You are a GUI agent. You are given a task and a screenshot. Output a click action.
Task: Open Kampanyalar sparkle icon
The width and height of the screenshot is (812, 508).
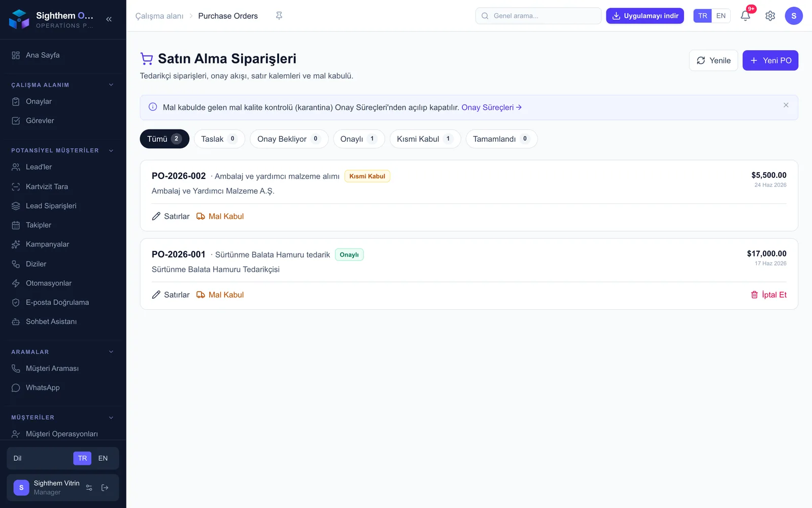pos(16,244)
